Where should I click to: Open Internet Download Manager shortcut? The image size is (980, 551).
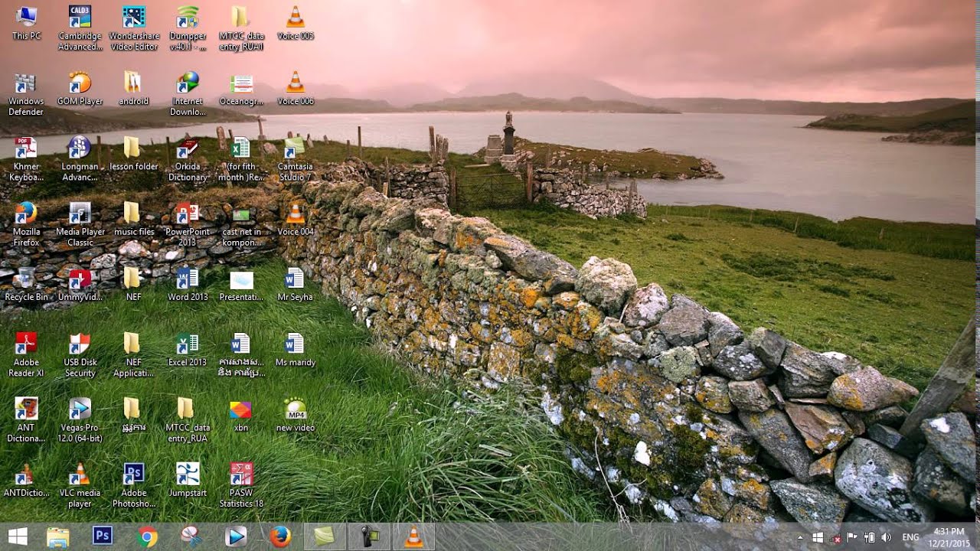coord(188,94)
